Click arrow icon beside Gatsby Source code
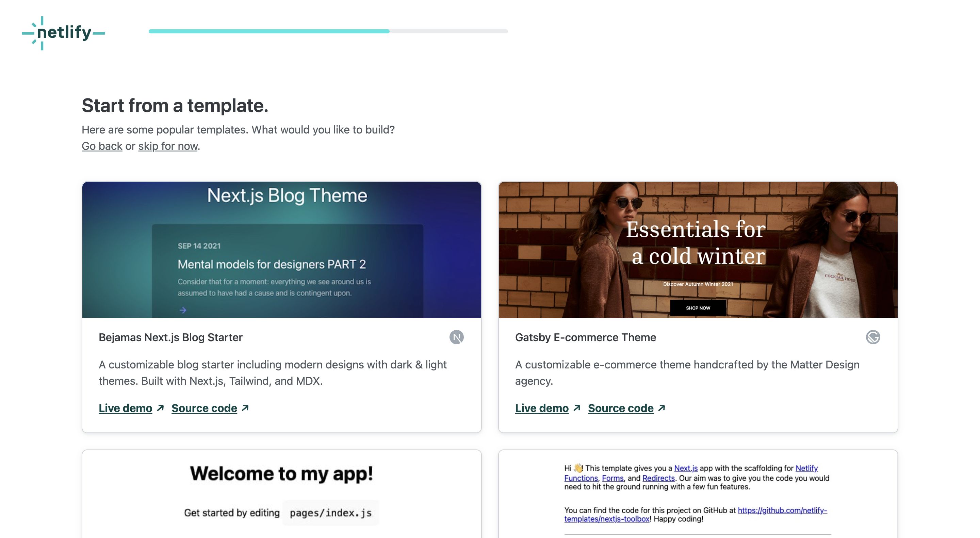Image resolution: width=980 pixels, height=538 pixels. (661, 408)
